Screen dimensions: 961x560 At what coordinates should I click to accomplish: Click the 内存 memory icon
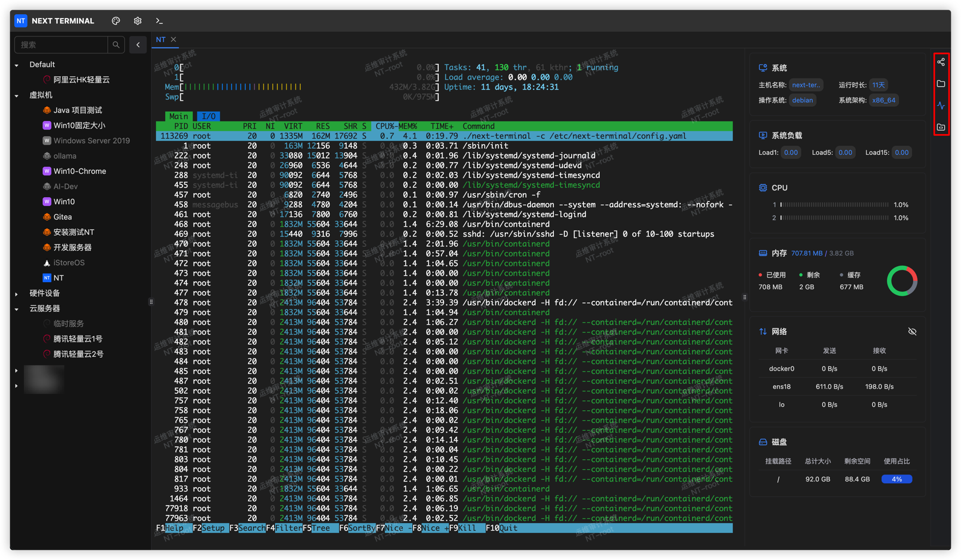[763, 253]
